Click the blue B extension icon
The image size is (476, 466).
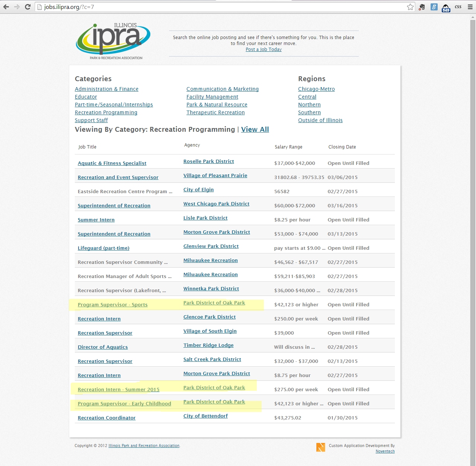click(x=434, y=7)
